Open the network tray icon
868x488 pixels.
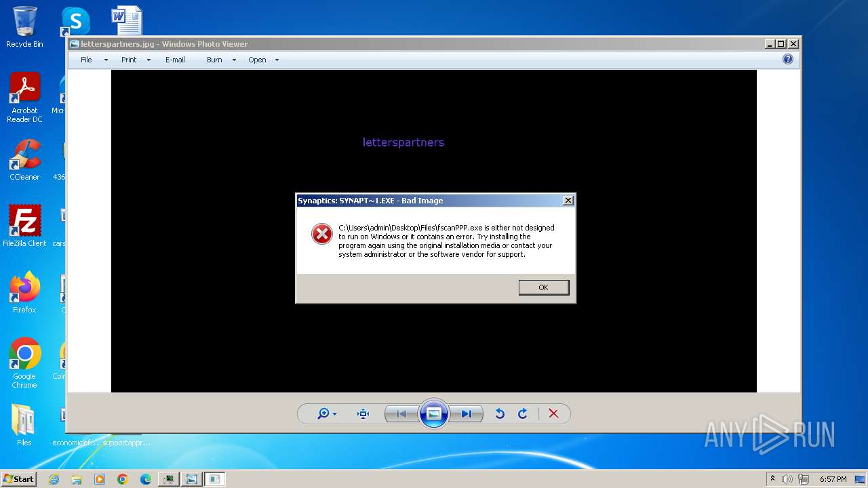coord(804,479)
